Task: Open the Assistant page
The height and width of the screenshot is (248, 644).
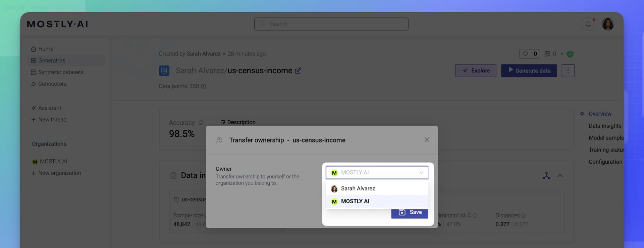Action: pyautogui.click(x=46, y=108)
